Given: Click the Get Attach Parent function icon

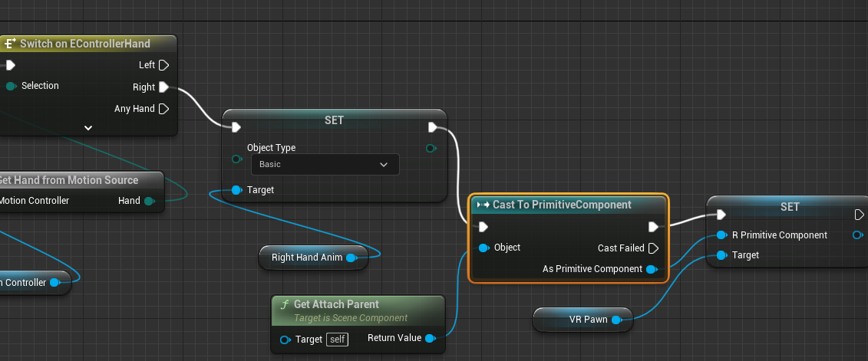Looking at the screenshot, I should 285,304.
